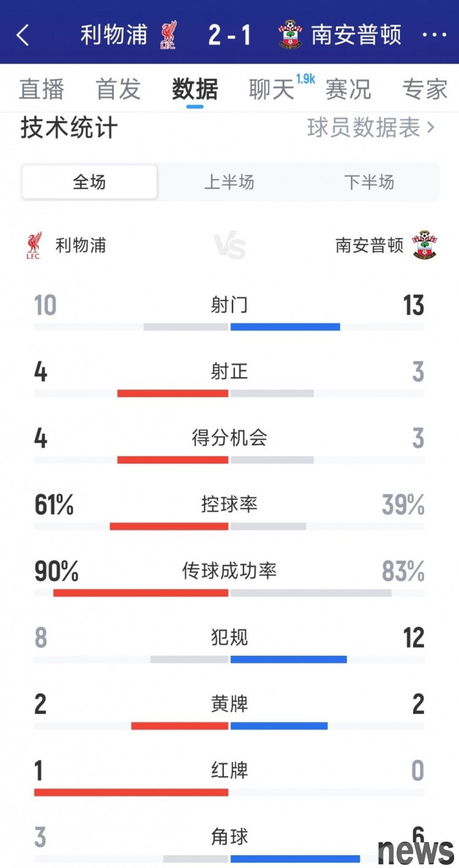
Task: Tap the red 控球率 possession bar
Action: tap(169, 526)
